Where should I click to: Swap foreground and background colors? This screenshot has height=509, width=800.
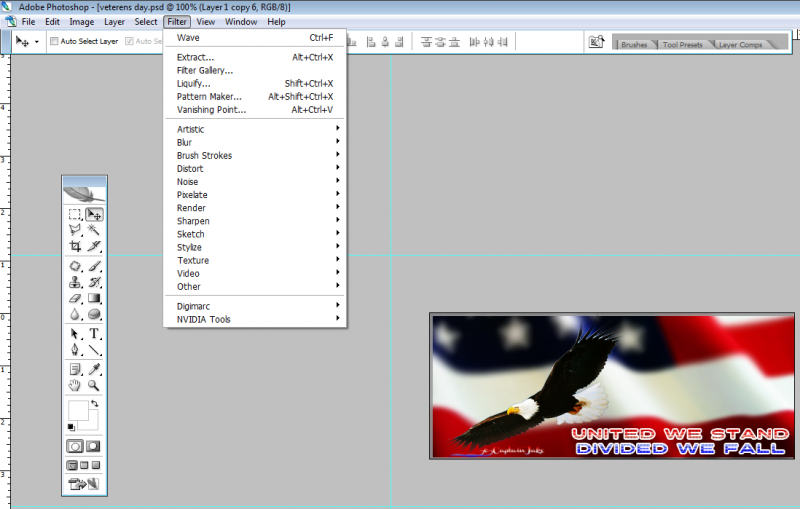coord(94,403)
